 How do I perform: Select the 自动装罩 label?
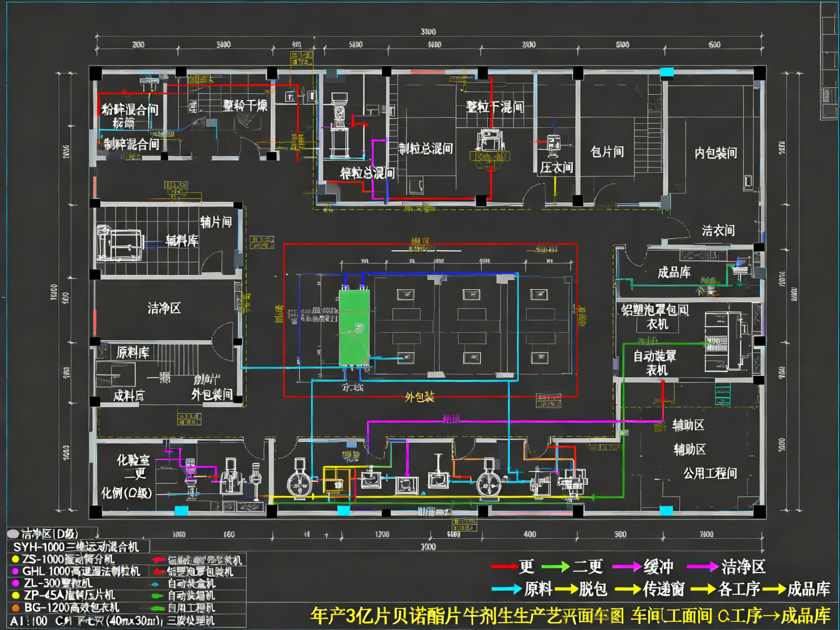click(655, 356)
